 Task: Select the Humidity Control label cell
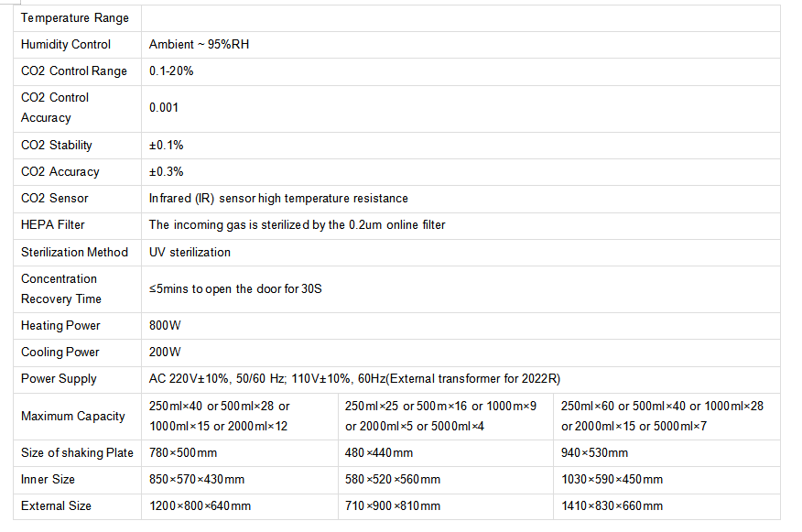click(77, 45)
